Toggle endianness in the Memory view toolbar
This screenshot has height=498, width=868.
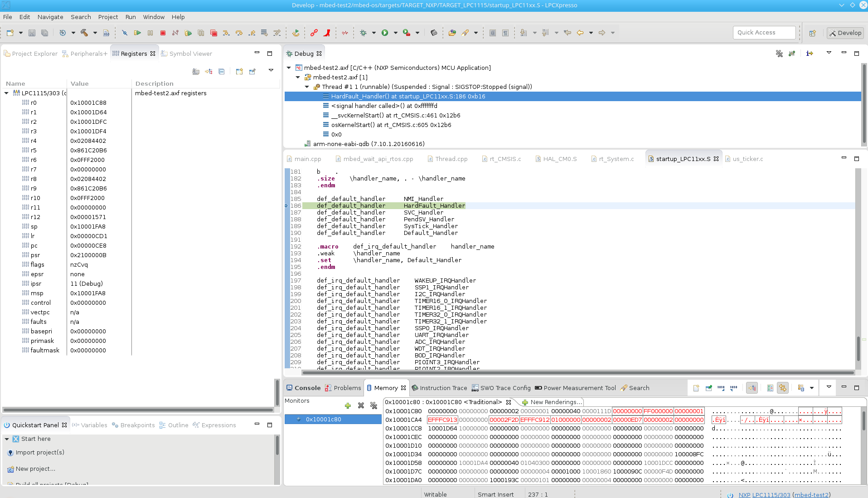tap(783, 388)
